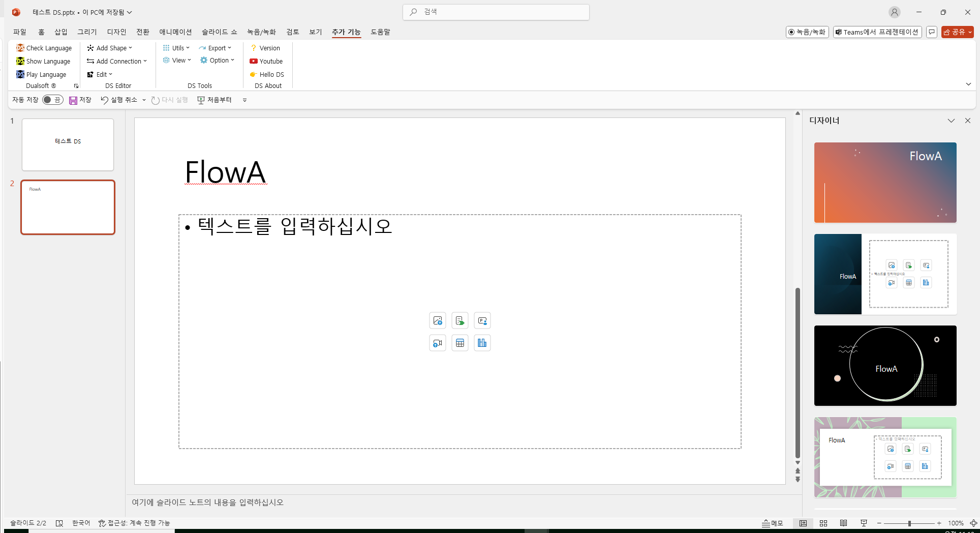This screenshot has width=980, height=533.
Task: Select slide 1 thumbnail
Action: (68, 144)
